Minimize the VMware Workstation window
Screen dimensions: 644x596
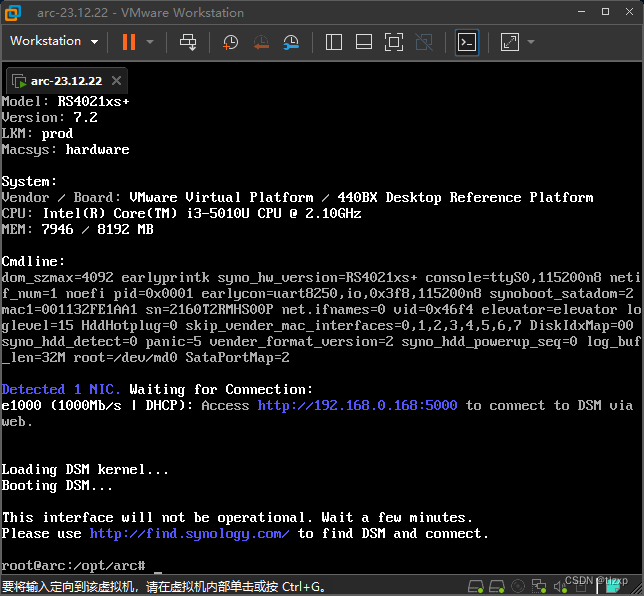click(x=582, y=12)
